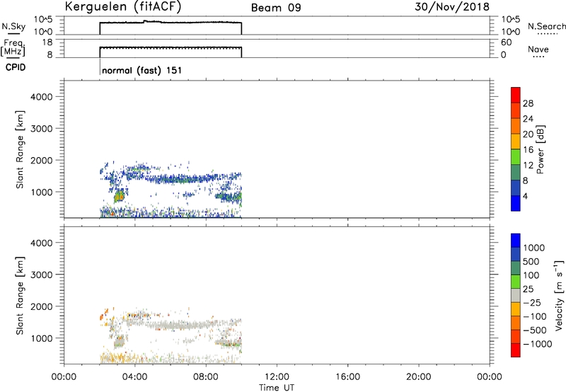Click the '08:00' time axis label
566x392 pixels.
click(206, 376)
